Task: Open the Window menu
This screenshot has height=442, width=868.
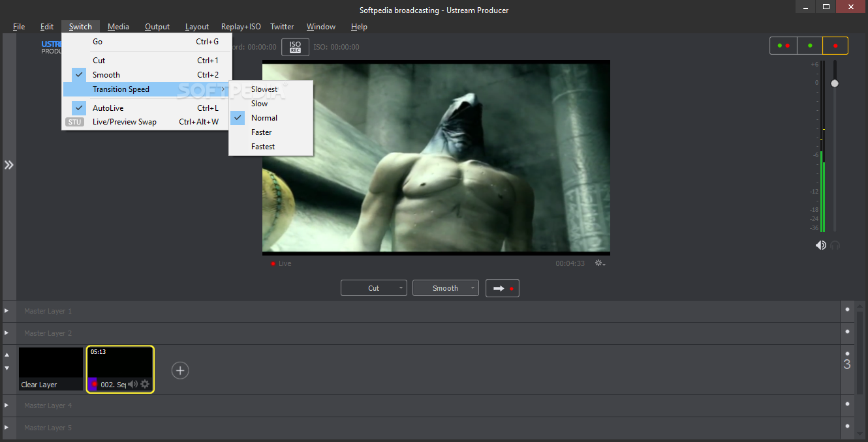Action: [321, 27]
